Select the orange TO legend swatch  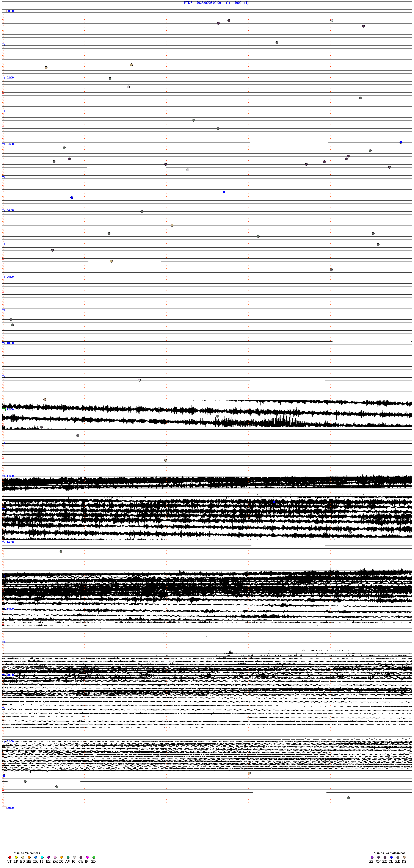click(x=61, y=857)
